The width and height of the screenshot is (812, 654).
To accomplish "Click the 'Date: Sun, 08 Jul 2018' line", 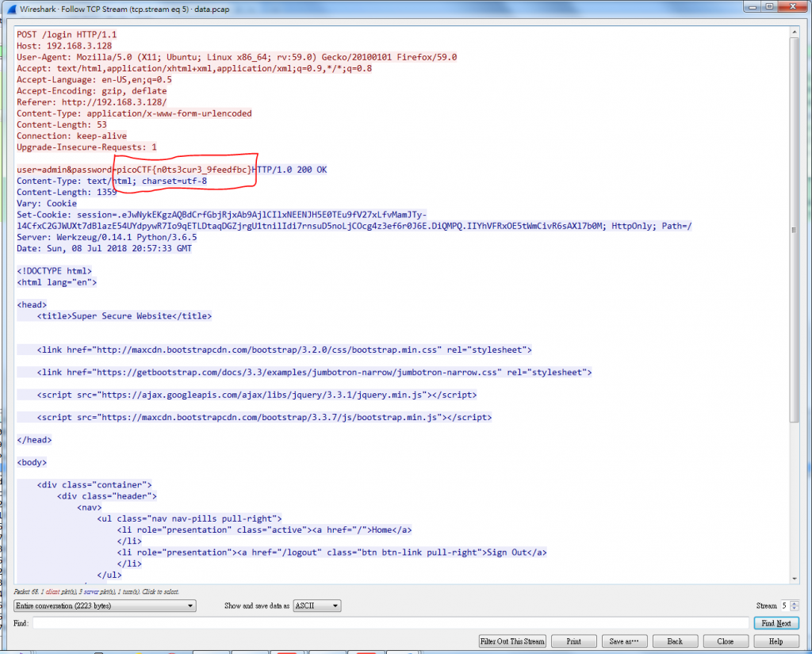I will coord(104,248).
